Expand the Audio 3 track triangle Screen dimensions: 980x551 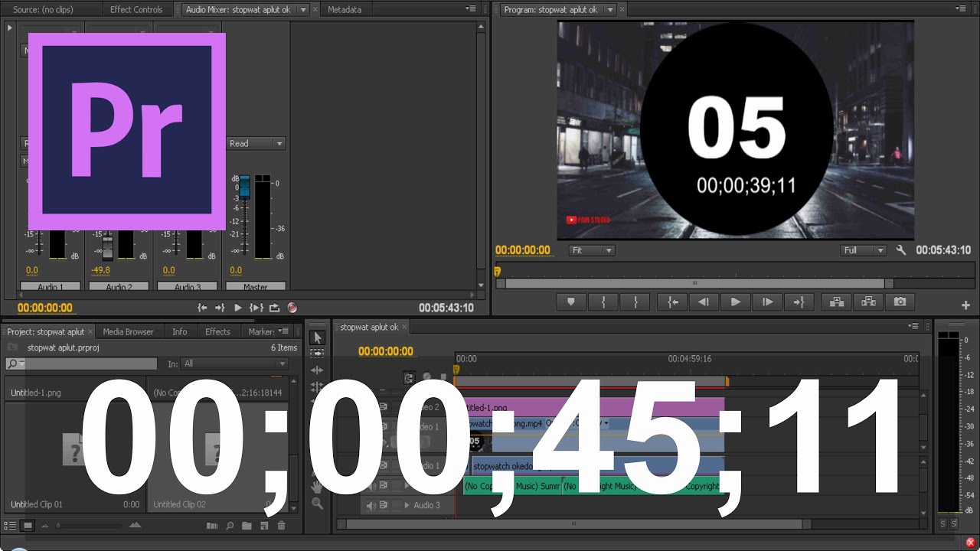pos(407,505)
